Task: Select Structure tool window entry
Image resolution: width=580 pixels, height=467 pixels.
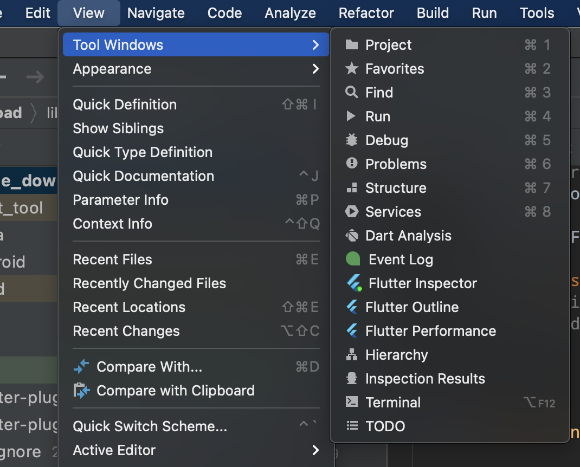Action: tap(449, 188)
